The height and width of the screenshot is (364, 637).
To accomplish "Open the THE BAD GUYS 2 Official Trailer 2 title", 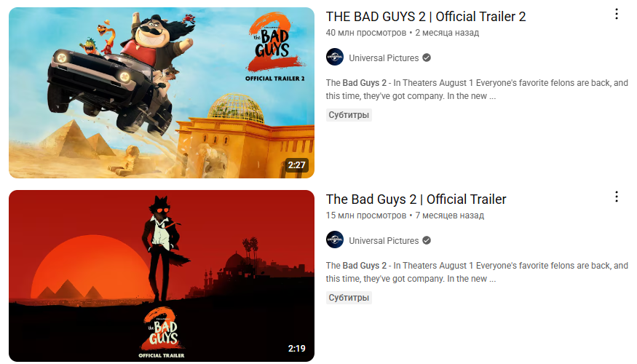I will point(426,17).
